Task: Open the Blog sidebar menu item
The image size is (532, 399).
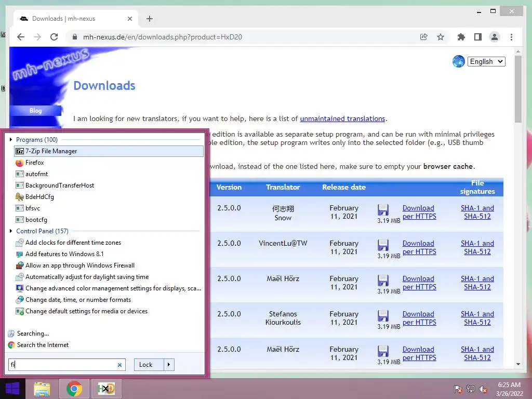Action: point(36,111)
